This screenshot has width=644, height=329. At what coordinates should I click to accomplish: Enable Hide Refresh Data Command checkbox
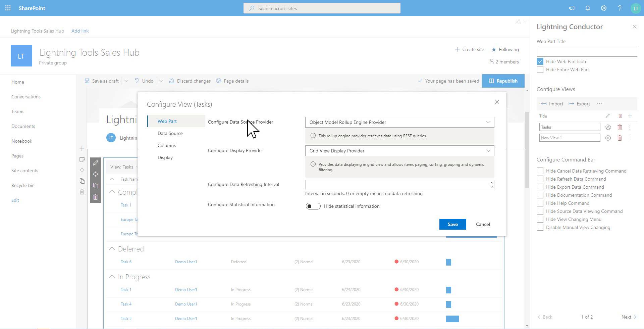pos(540,179)
